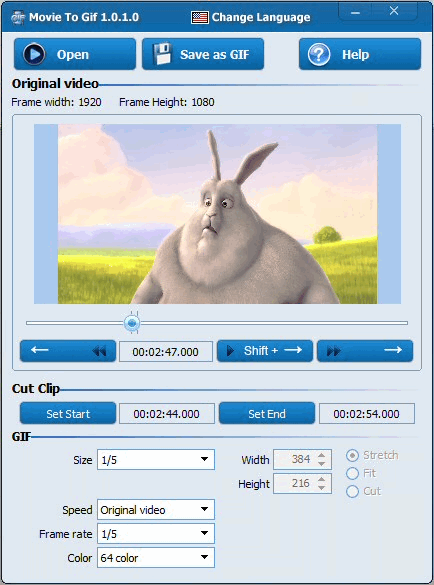Play video with Shift + arrow button
Viewport: 434px width, 585px height.
265,351
